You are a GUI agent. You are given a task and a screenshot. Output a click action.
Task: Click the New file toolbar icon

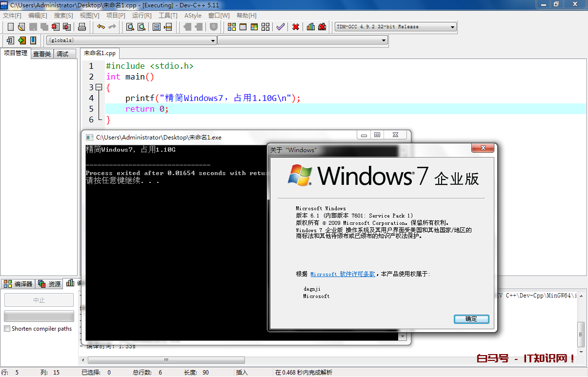pyautogui.click(x=10, y=27)
